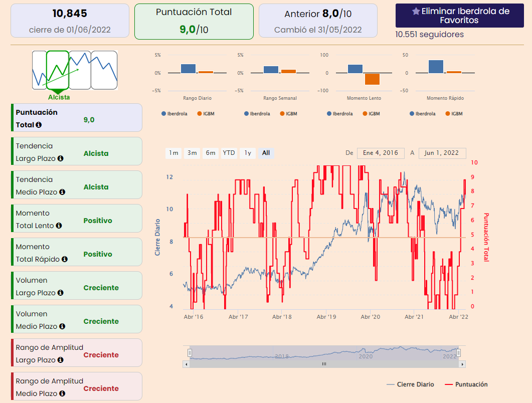The height and width of the screenshot is (403, 532).
Task: Toggle Puntuación line in chart legend
Action: coord(466,384)
